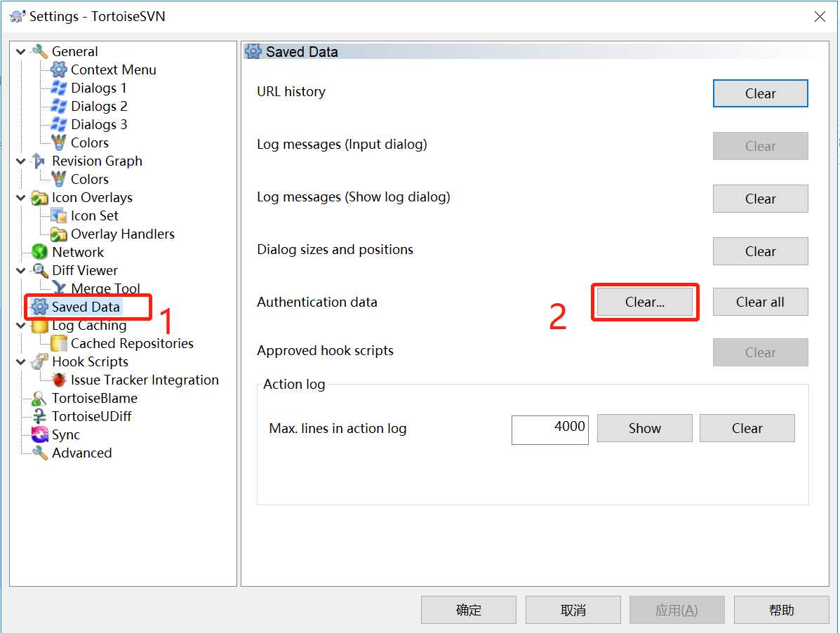Open the Cached Repositories page

132,343
